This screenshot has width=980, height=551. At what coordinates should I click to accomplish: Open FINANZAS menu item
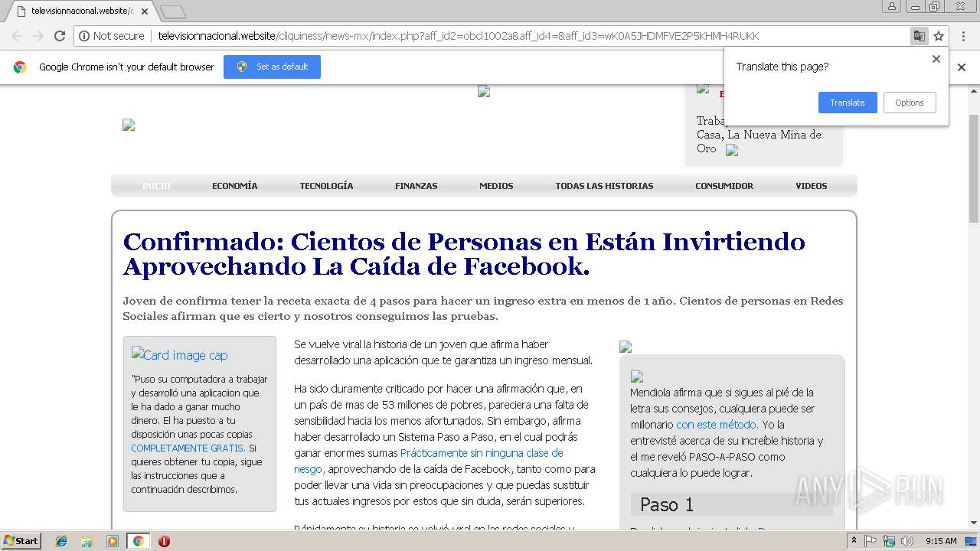click(x=416, y=186)
